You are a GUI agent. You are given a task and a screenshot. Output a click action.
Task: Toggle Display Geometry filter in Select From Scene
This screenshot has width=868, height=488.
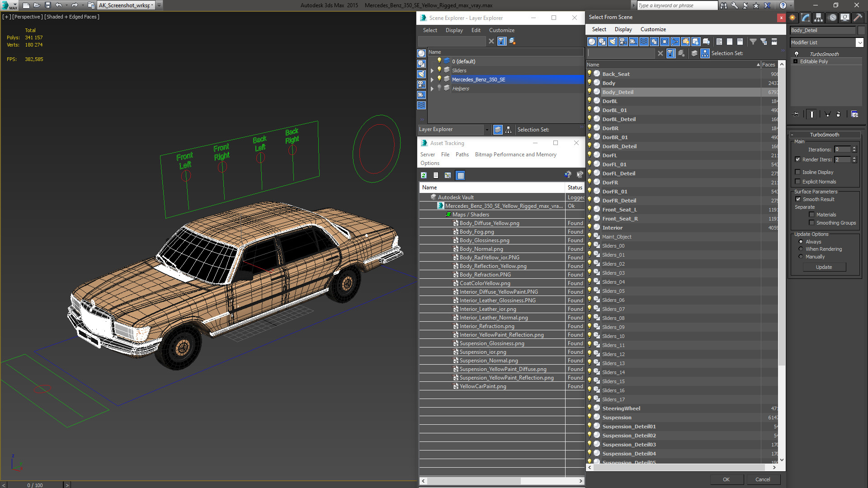(592, 42)
